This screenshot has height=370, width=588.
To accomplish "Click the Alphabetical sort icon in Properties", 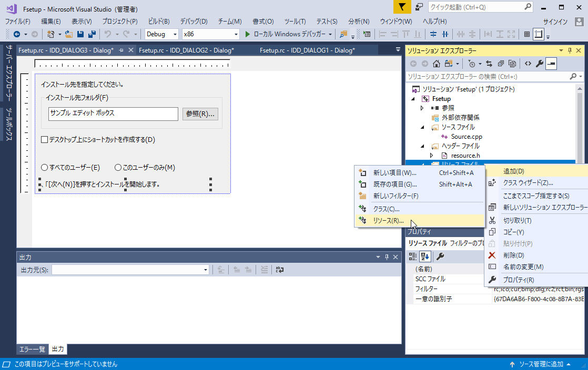I will tap(425, 256).
